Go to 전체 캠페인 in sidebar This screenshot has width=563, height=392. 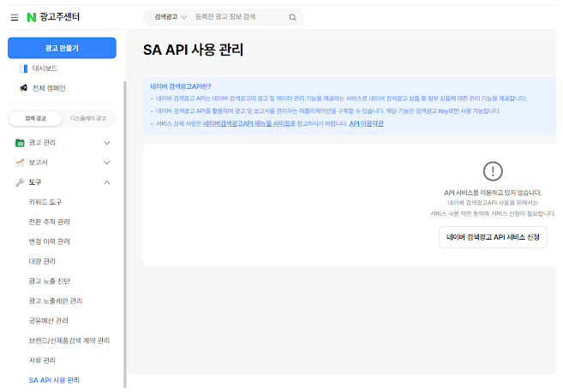coord(49,88)
